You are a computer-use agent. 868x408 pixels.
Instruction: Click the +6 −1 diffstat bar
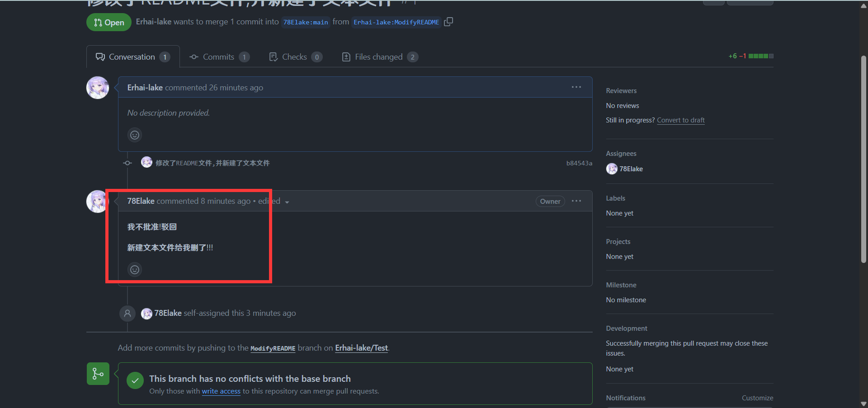[751, 56]
